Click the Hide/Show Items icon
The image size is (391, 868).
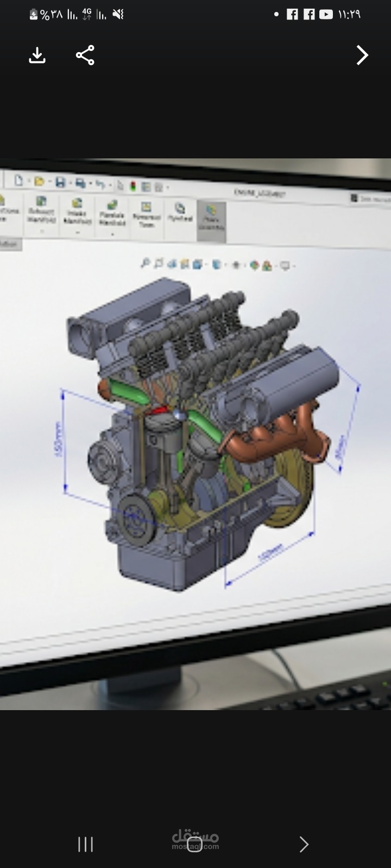(x=236, y=265)
